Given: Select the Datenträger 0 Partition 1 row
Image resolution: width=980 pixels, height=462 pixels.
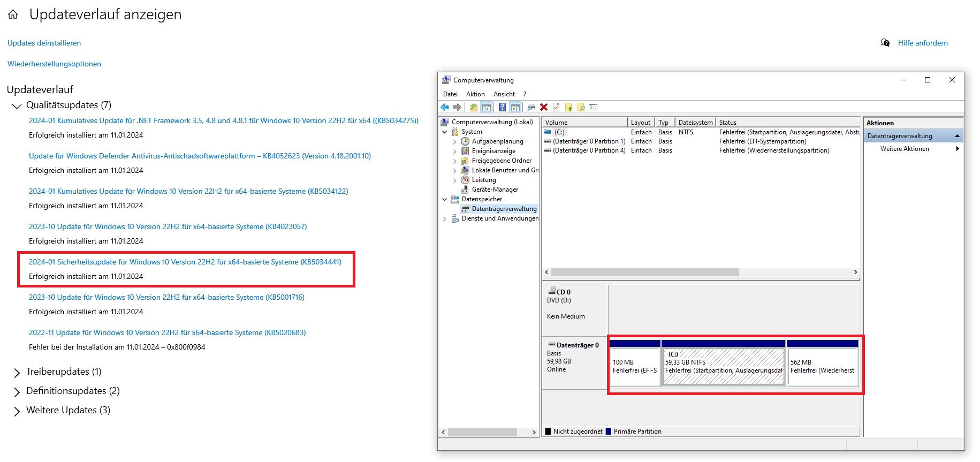Looking at the screenshot, I should (701, 141).
